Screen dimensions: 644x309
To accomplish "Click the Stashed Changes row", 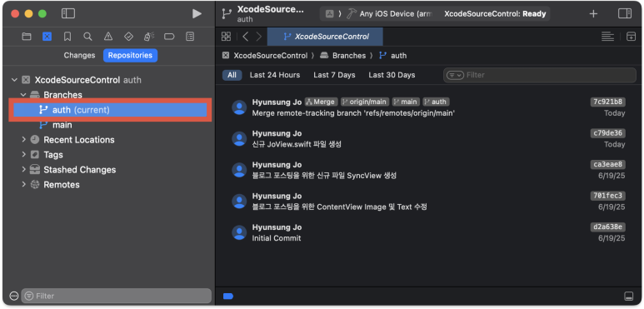I will click(x=80, y=169).
